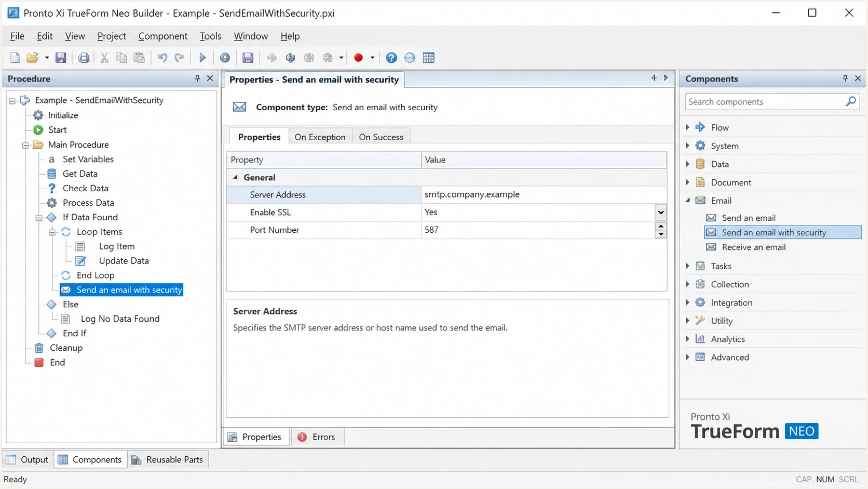Close the Procedure panel
The width and height of the screenshot is (868, 489).
pos(210,78)
